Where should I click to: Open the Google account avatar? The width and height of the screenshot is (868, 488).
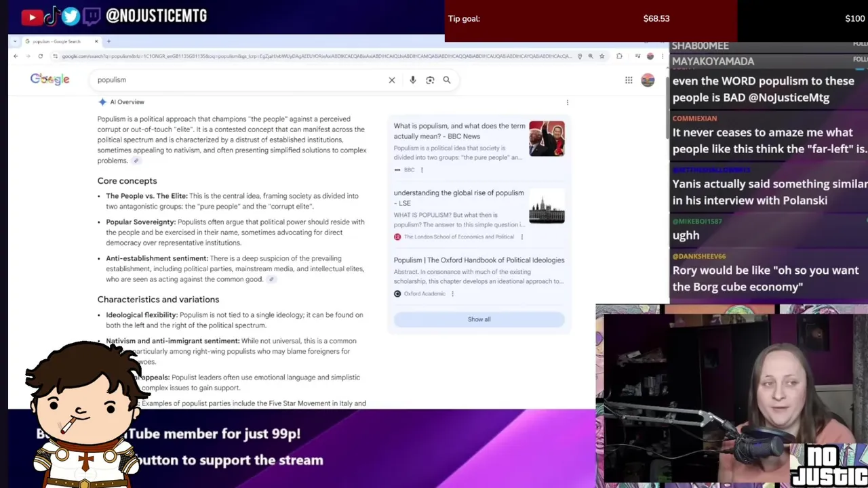click(648, 80)
